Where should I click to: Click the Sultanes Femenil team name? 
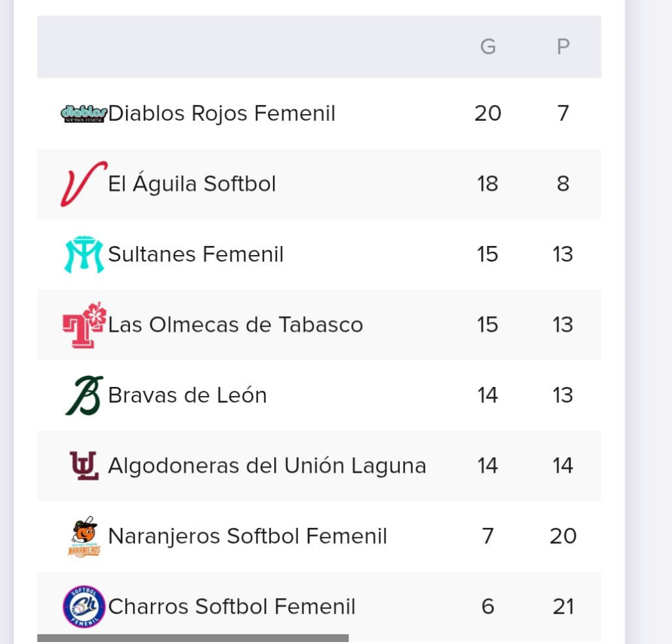pos(196,254)
